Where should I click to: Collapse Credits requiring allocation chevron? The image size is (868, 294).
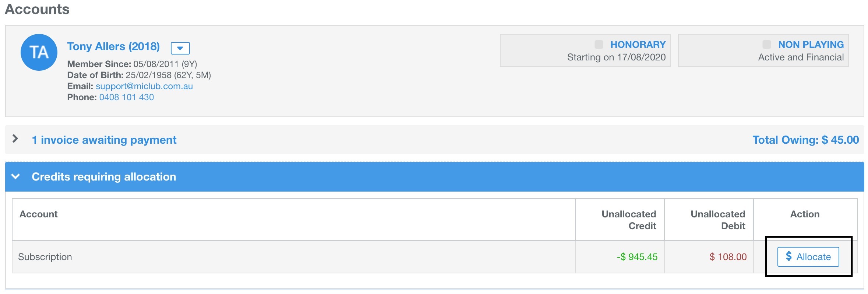coord(15,176)
